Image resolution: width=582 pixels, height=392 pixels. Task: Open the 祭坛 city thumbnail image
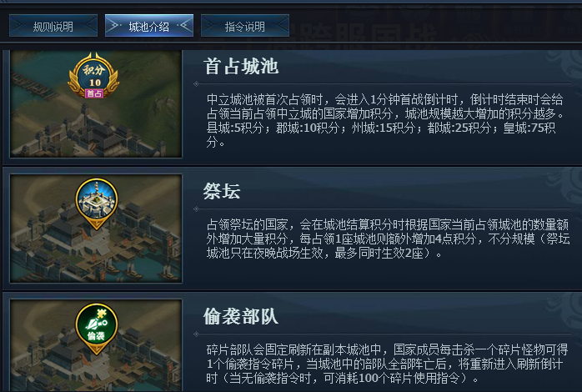[x=96, y=229]
